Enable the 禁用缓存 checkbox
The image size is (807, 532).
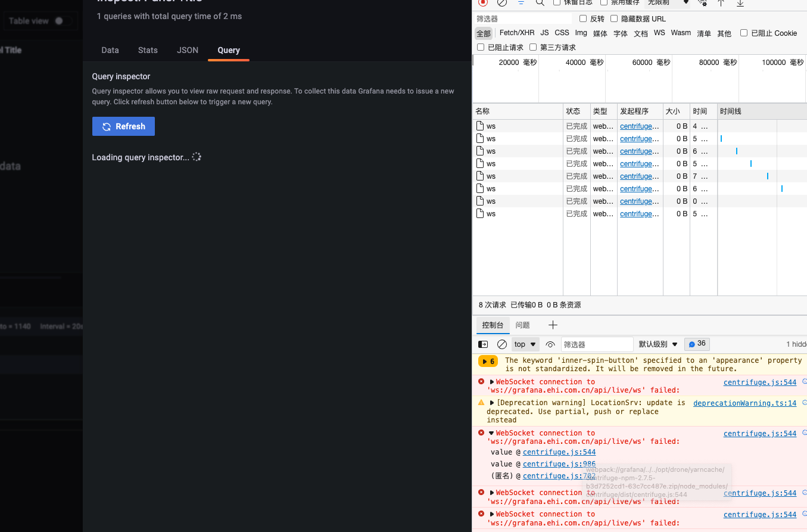coord(603,3)
